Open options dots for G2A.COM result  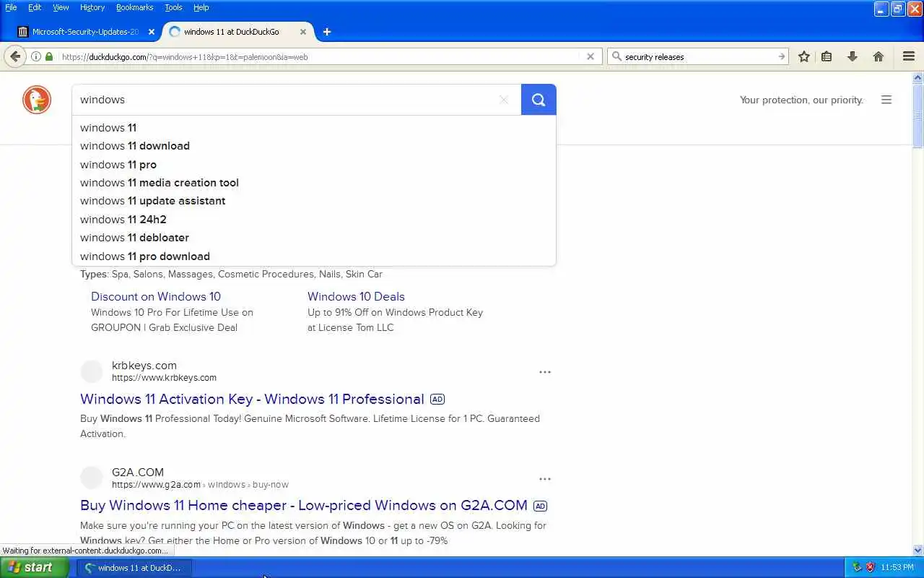[545, 479]
